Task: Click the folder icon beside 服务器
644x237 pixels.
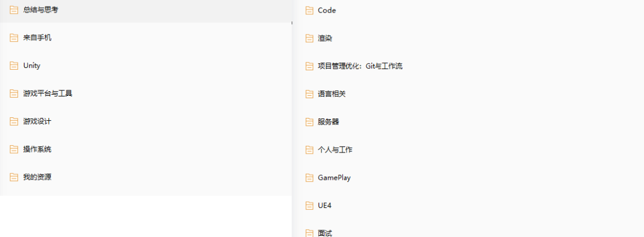Action: click(x=309, y=122)
